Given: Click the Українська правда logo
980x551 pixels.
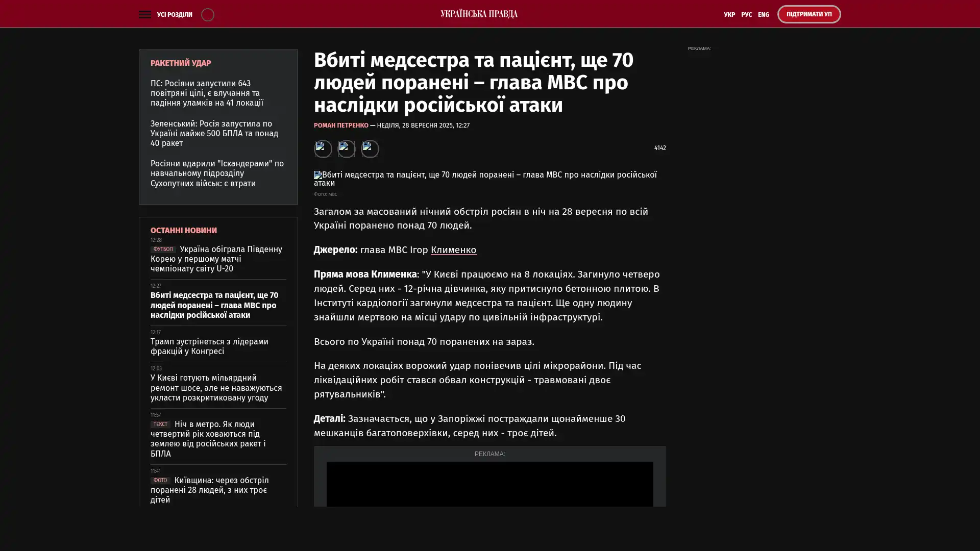Looking at the screenshot, I should click(x=479, y=14).
